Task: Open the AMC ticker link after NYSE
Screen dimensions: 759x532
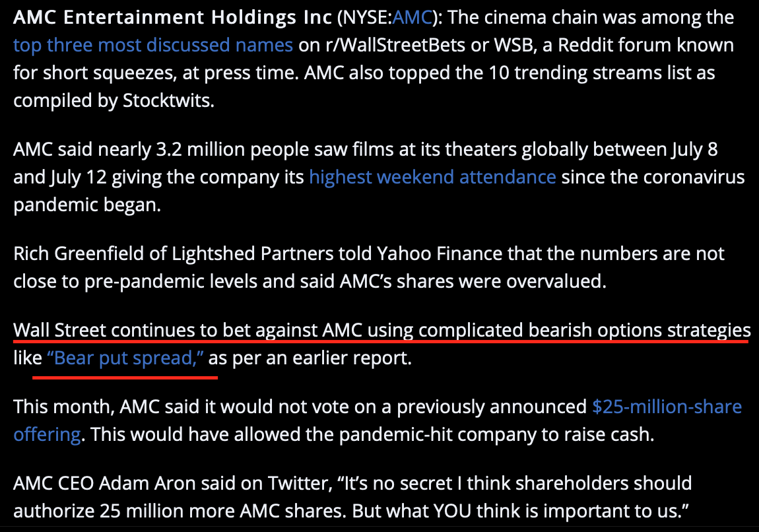Action: point(412,17)
